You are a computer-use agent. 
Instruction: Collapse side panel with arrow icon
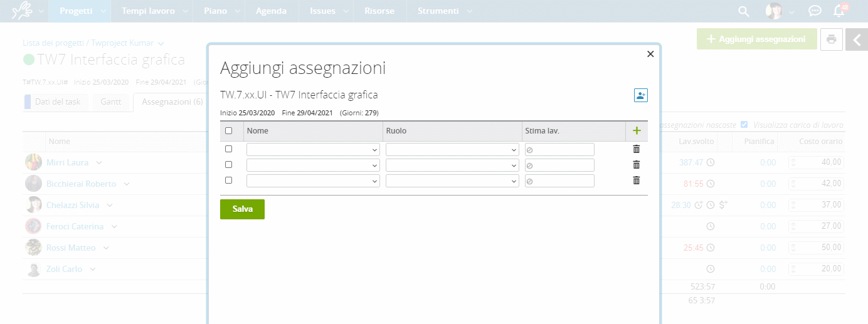pos(857,39)
